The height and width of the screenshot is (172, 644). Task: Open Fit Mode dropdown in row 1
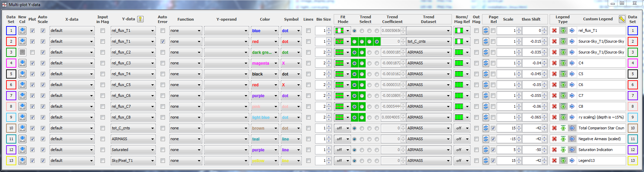tap(342, 30)
